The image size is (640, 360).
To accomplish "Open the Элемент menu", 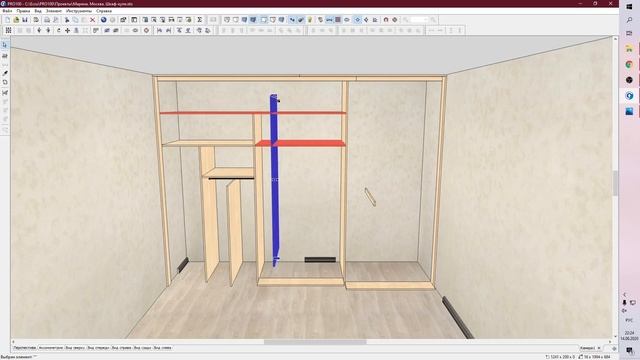I will [54, 11].
